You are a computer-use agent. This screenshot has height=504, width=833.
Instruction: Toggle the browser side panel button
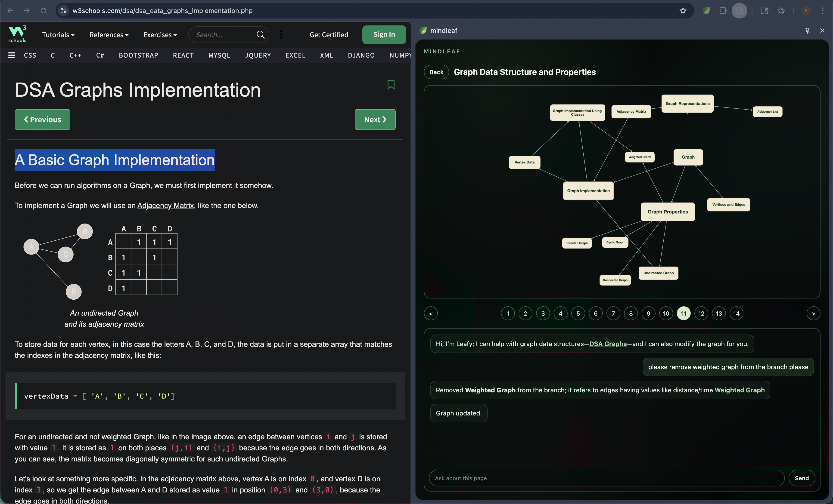[739, 11]
